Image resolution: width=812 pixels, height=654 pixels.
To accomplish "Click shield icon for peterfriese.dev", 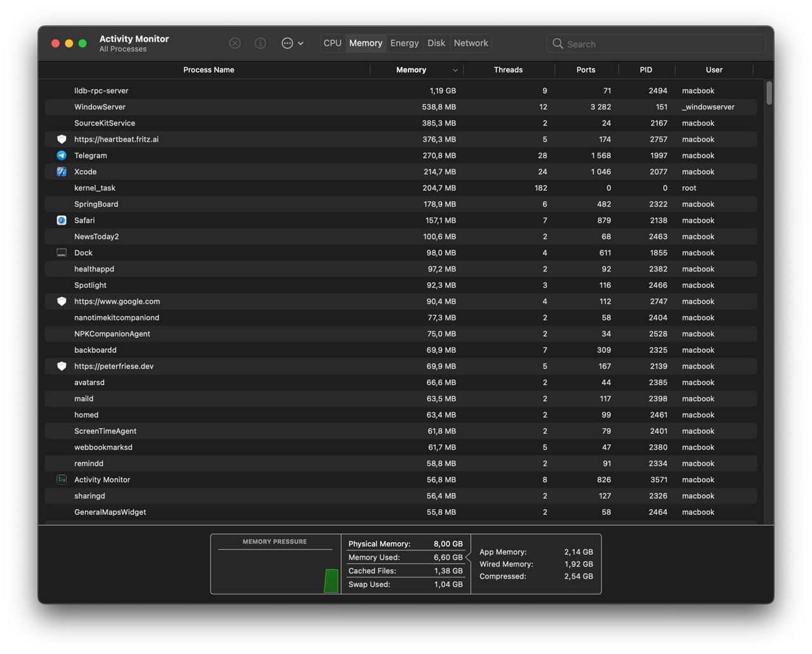I will coord(62,366).
